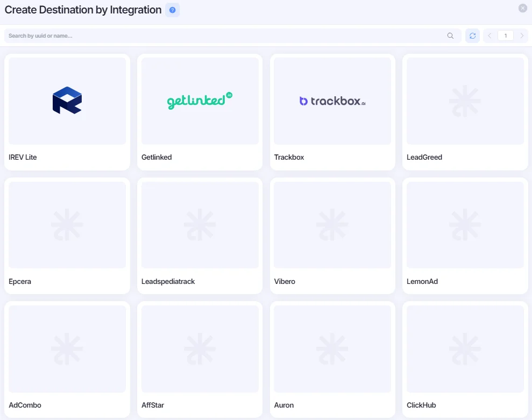Click the Trackbox label
Viewport: 532px width, 420px height.
coord(289,157)
